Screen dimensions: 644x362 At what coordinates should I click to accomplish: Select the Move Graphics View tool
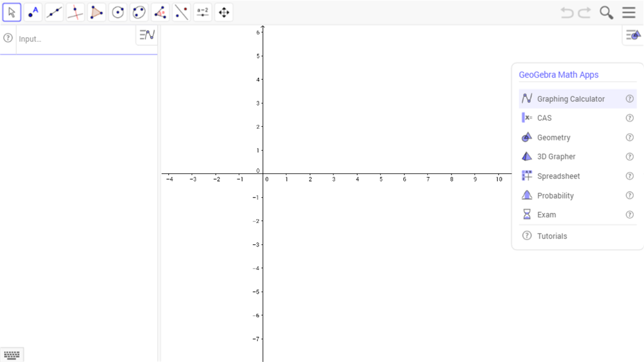[x=224, y=13]
